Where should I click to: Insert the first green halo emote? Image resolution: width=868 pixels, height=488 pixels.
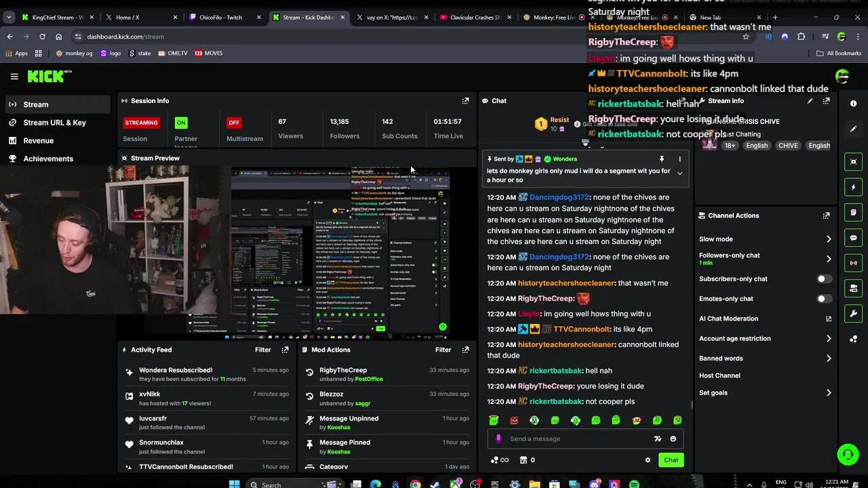[494, 420]
